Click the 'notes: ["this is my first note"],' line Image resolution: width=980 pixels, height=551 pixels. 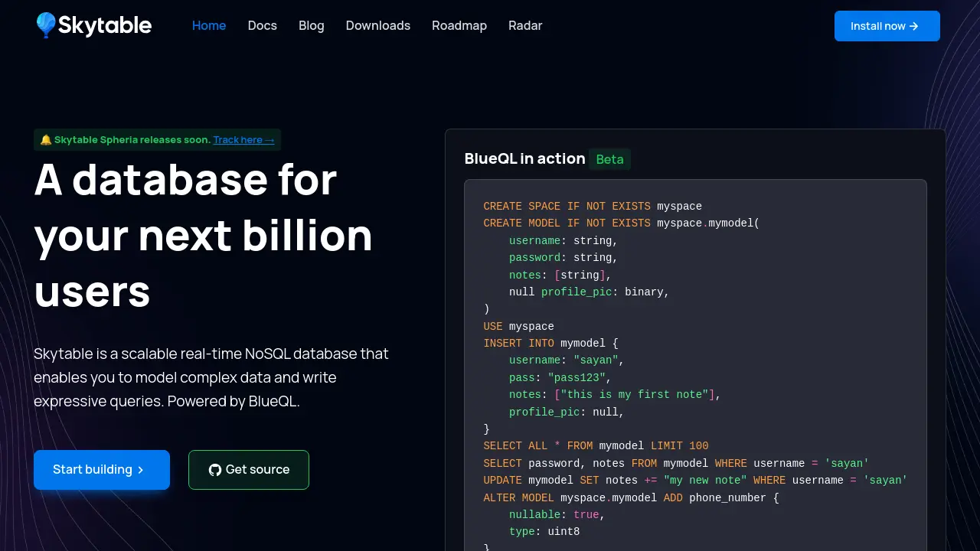(615, 395)
